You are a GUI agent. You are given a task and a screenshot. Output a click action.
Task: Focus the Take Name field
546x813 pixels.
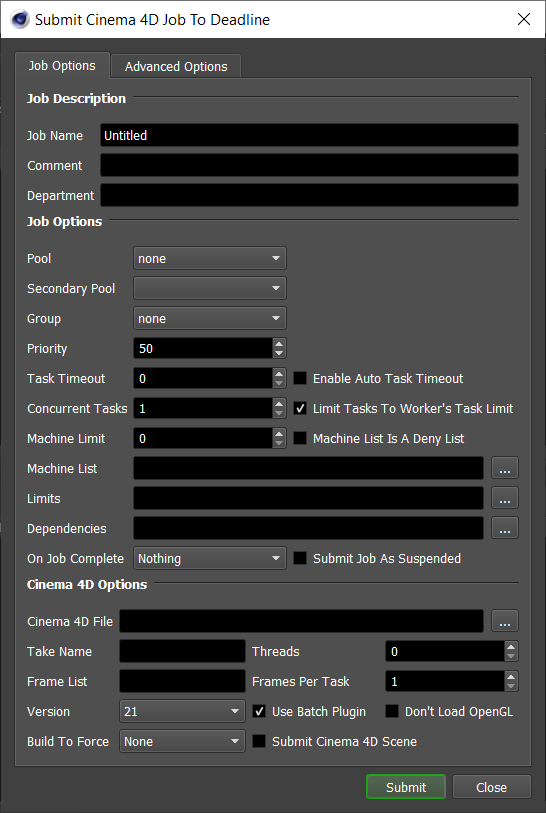point(182,651)
